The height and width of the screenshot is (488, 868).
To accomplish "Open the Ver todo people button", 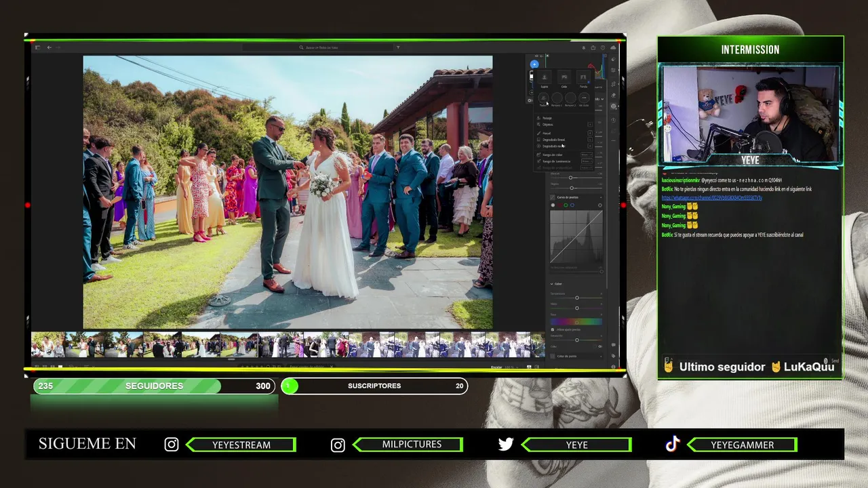I will coord(584,98).
